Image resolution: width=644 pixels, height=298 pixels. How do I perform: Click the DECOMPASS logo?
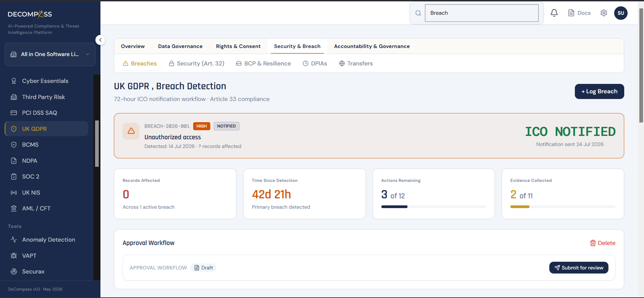(30, 14)
